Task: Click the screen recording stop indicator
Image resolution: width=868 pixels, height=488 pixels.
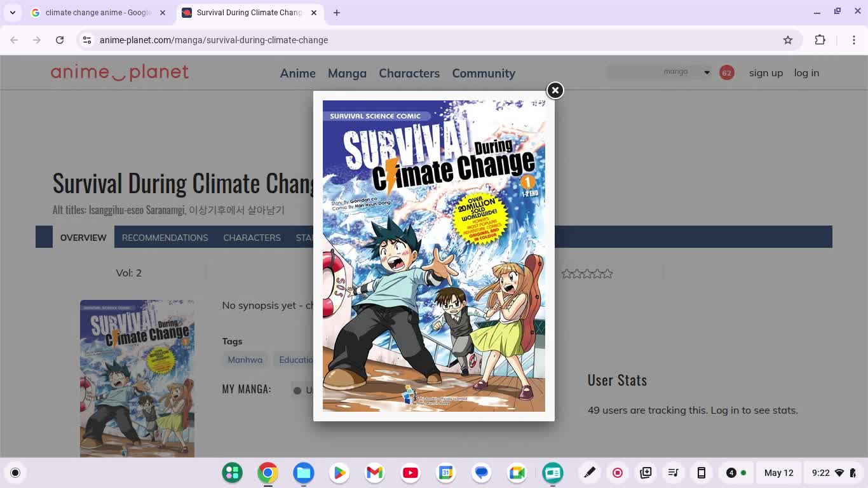Action: click(x=618, y=473)
